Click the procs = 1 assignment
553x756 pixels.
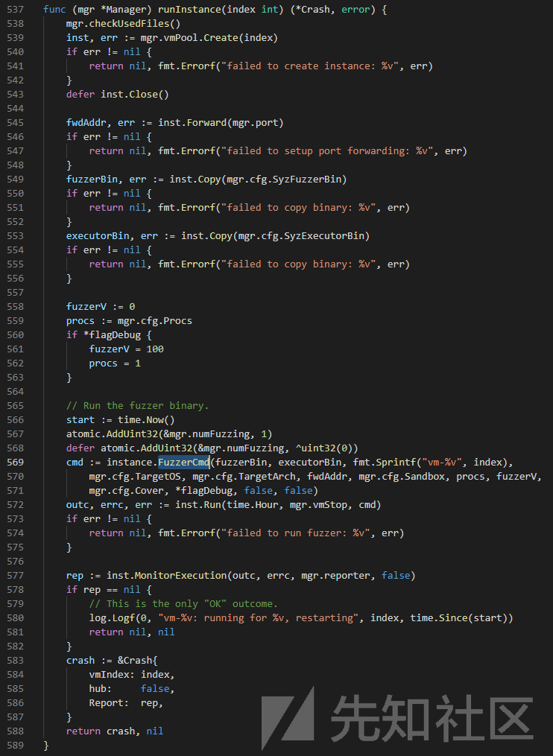point(115,363)
